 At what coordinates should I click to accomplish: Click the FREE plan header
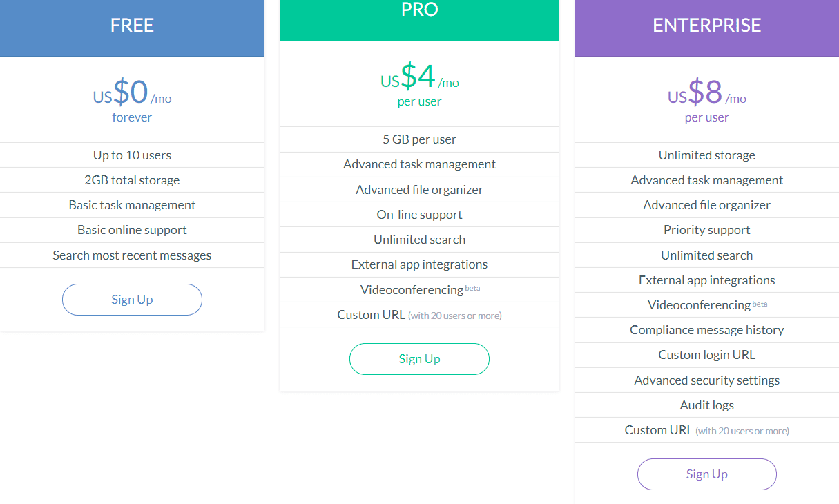coord(132,25)
